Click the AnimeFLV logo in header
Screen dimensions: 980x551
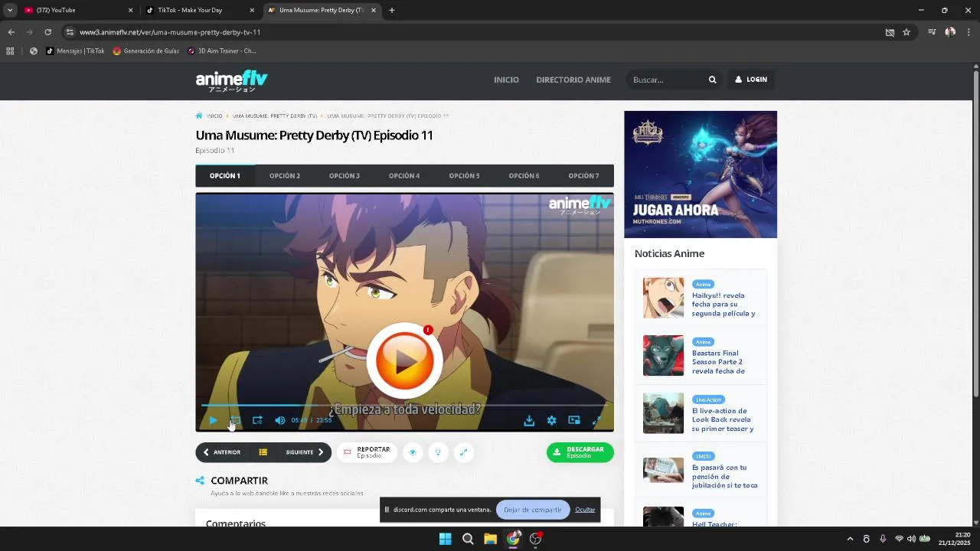coord(231,80)
